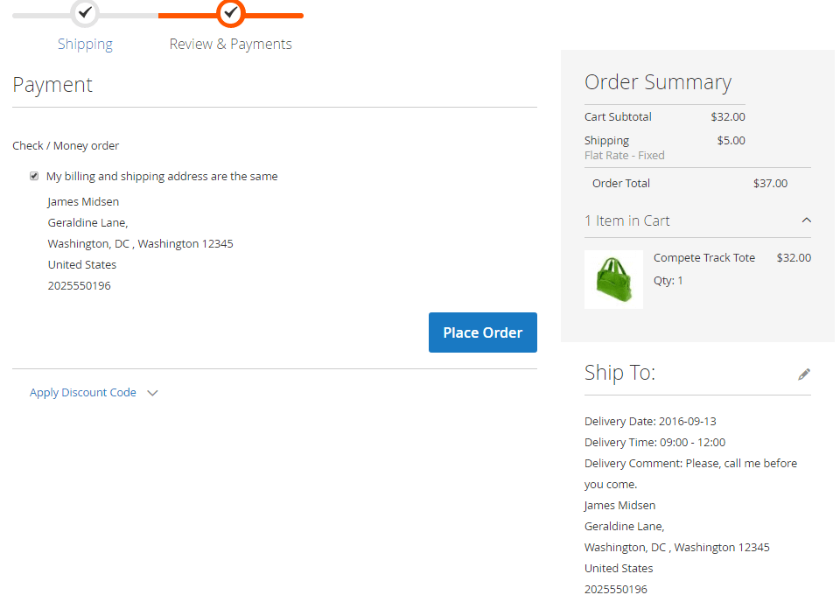Go back to the Shipping step

pyautogui.click(x=85, y=44)
